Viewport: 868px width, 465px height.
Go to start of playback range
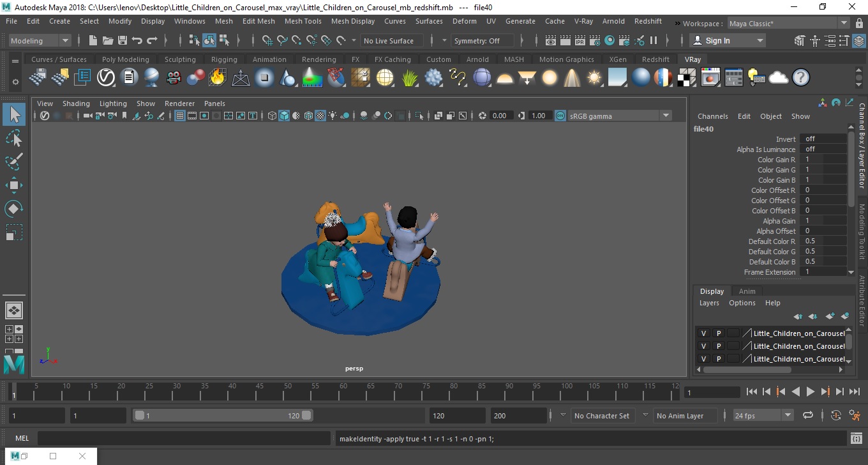tap(751, 392)
